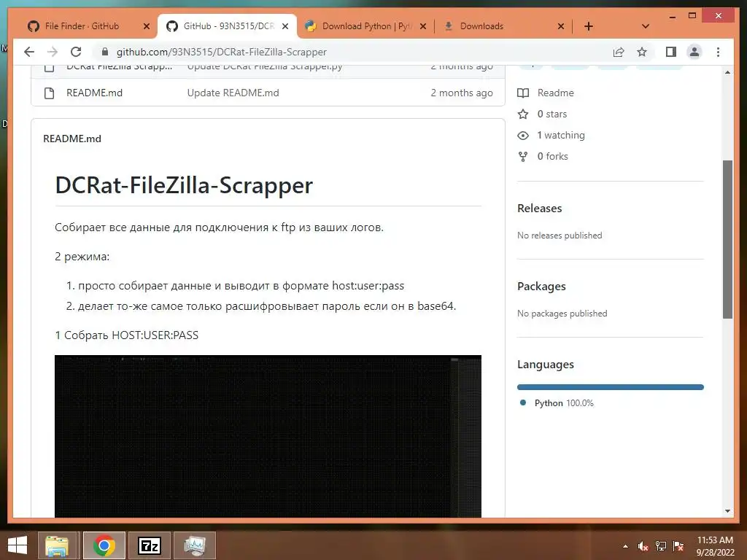Image resolution: width=747 pixels, height=560 pixels.
Task: Click the Chrome taskbar icon
Action: pyautogui.click(x=104, y=545)
